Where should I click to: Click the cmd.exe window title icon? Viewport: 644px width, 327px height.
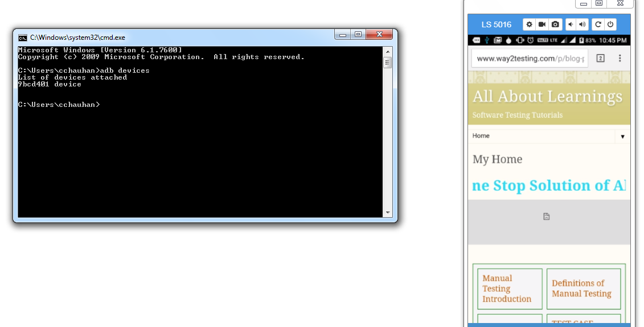click(23, 38)
